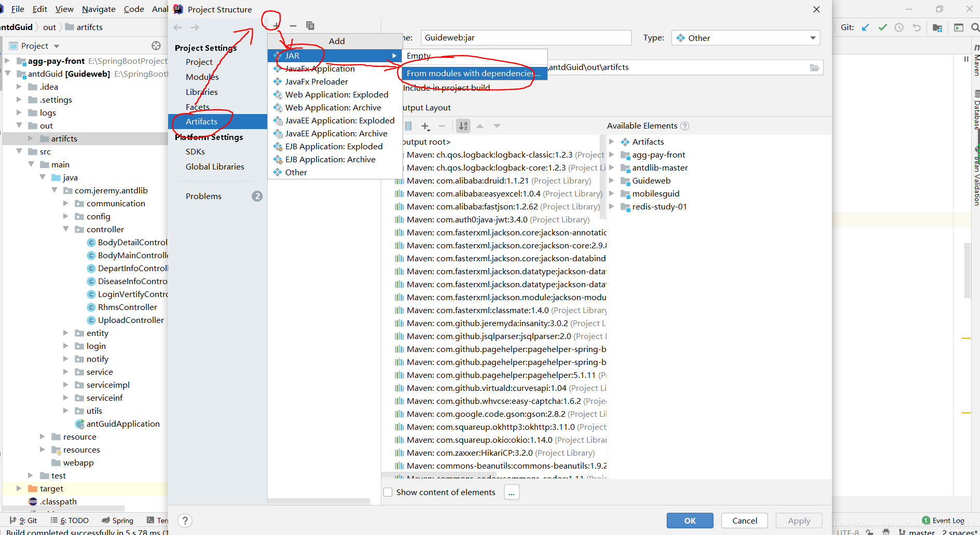Click the search magnifier icon in main window

(x=975, y=27)
